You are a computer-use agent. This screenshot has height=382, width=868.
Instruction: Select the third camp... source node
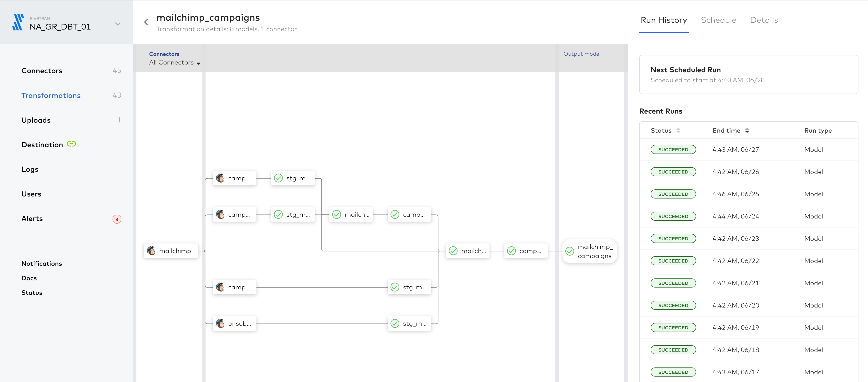point(235,288)
